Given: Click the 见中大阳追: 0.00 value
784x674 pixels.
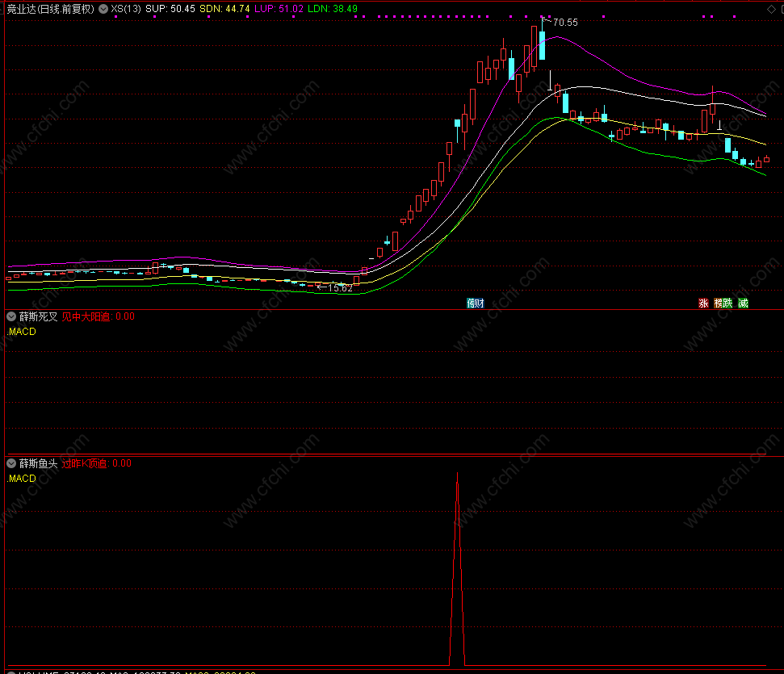Looking at the screenshot, I should 98,316.
